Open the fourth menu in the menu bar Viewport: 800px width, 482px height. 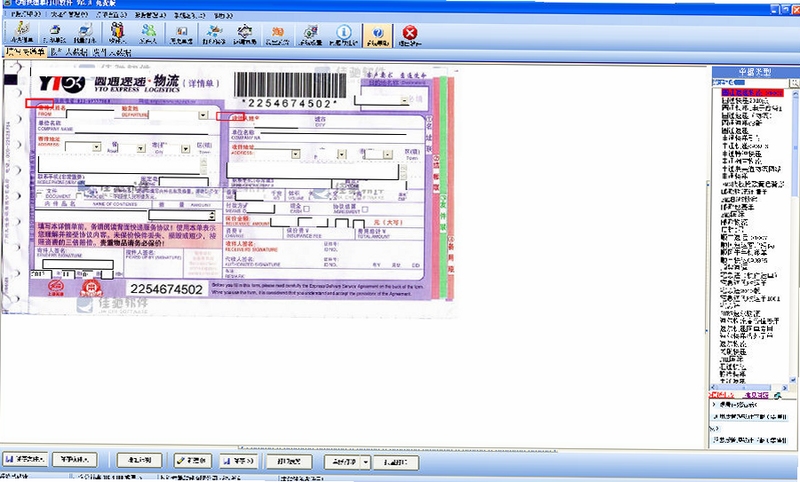tap(151, 15)
